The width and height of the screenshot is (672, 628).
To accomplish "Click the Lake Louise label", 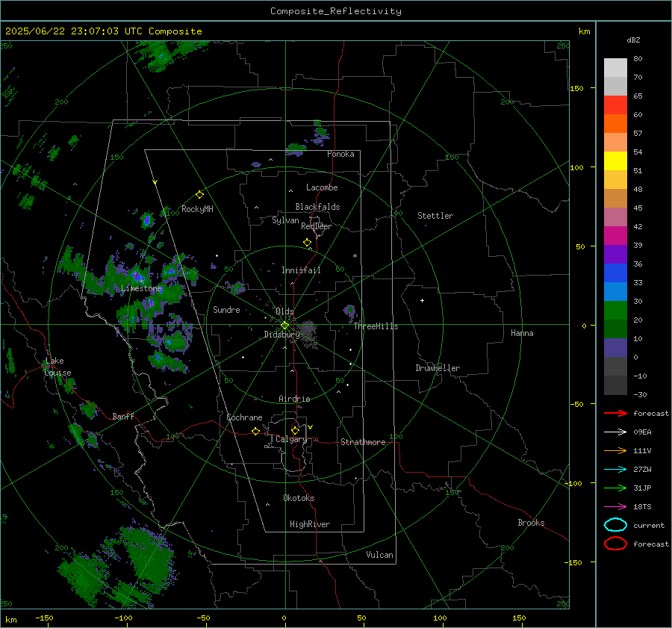I will tap(57, 367).
